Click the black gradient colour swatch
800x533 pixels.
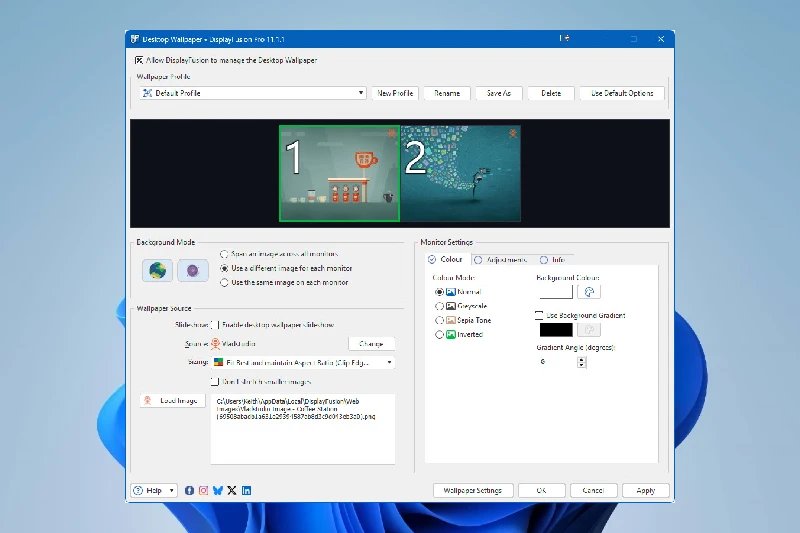(556, 330)
